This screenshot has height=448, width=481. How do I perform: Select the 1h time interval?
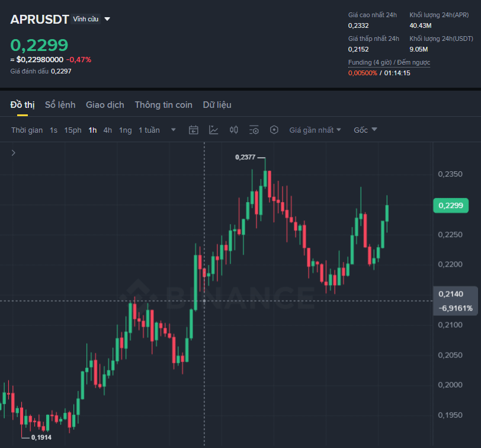point(92,130)
